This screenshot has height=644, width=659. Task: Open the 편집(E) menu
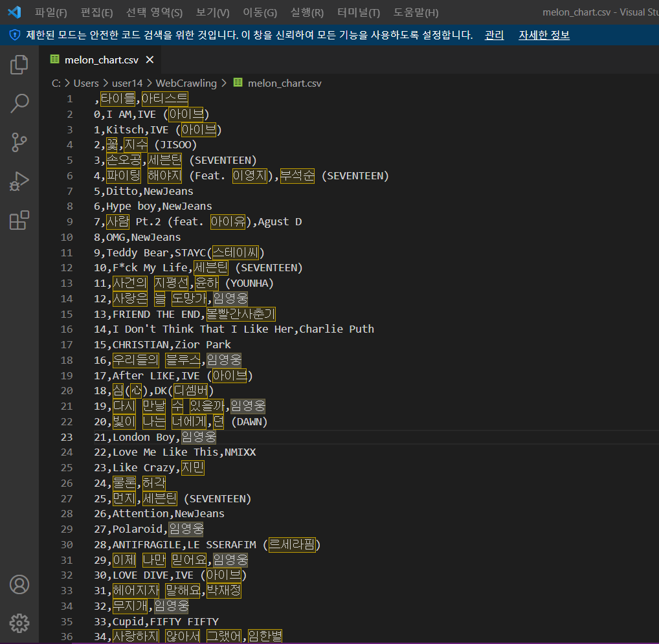(96, 12)
